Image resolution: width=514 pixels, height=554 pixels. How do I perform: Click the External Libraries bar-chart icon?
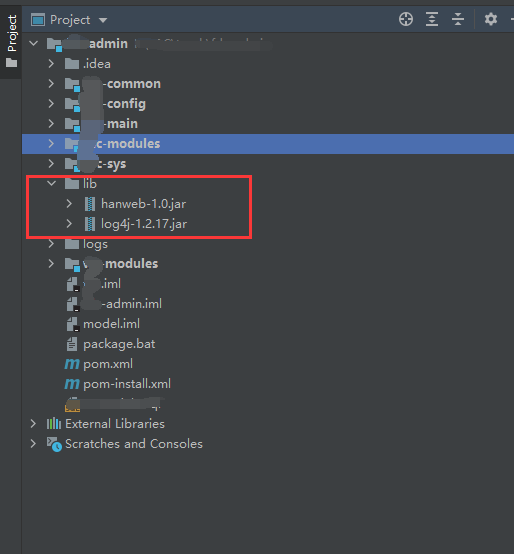[54, 424]
